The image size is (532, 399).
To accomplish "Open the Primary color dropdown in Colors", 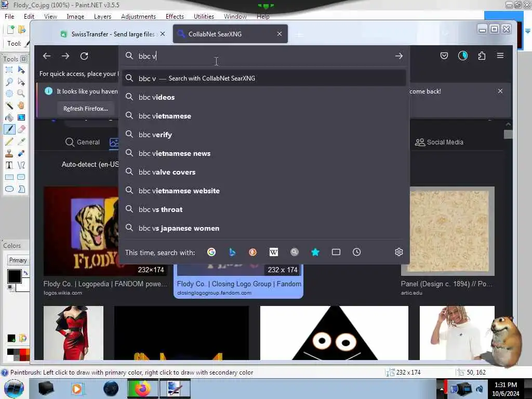I will [x=18, y=260].
